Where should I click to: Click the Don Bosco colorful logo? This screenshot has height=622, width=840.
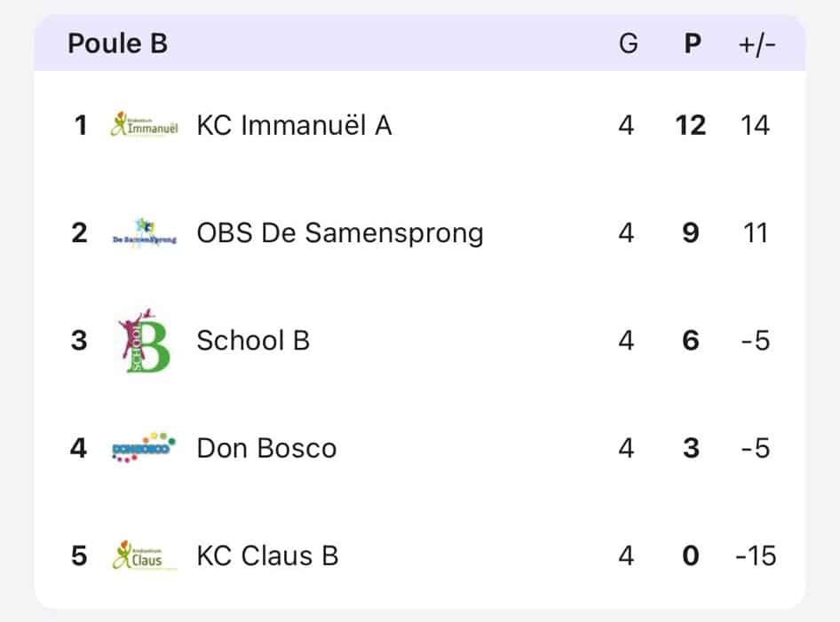(144, 447)
